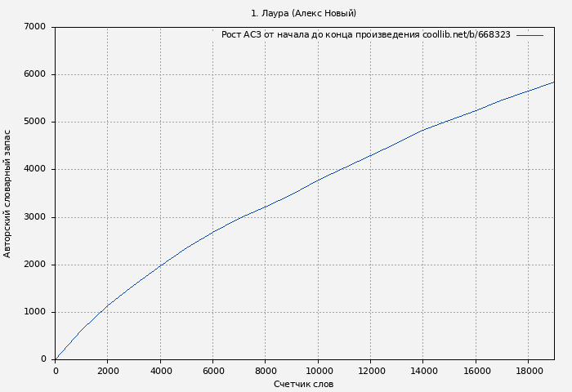Click the x-axis tick label 14000
The image size is (572, 392).
point(422,371)
